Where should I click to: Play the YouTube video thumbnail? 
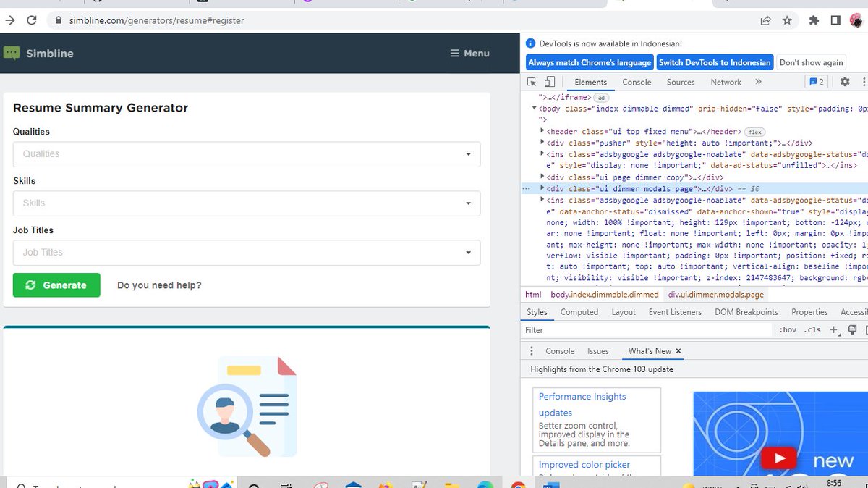(778, 458)
